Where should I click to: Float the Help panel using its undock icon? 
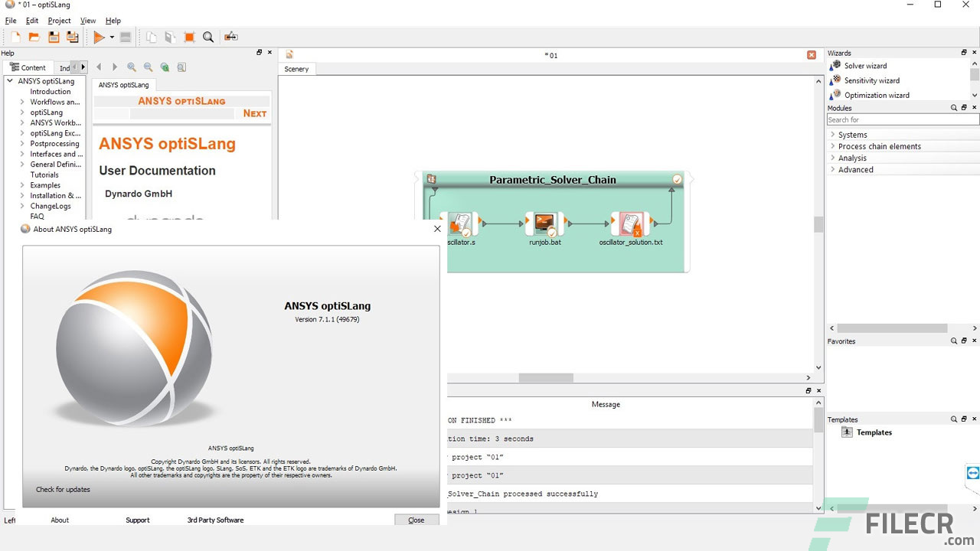pos(259,53)
